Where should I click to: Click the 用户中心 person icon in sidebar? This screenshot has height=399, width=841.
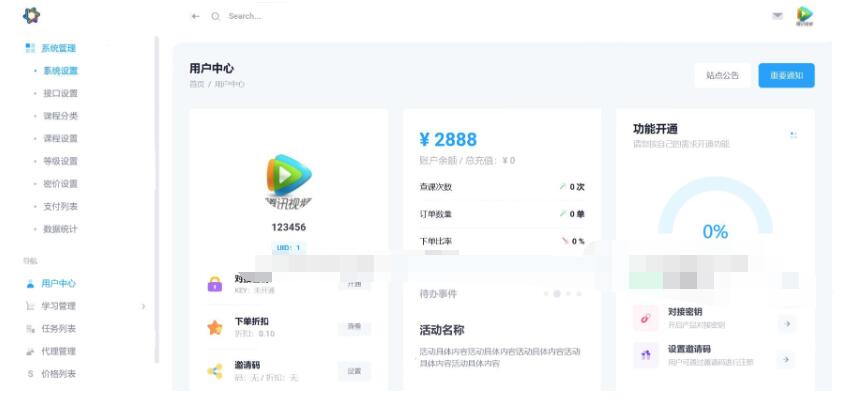[x=30, y=284]
